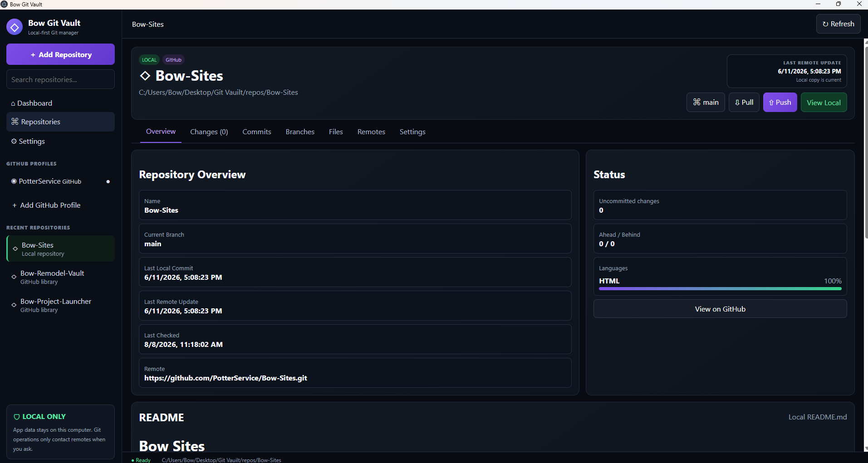Pull changes with the Pull button

click(x=744, y=102)
